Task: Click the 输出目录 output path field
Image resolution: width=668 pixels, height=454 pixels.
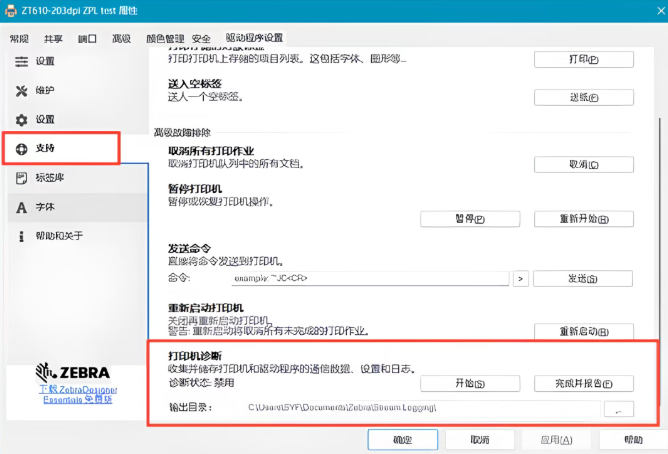Action: click(422, 408)
